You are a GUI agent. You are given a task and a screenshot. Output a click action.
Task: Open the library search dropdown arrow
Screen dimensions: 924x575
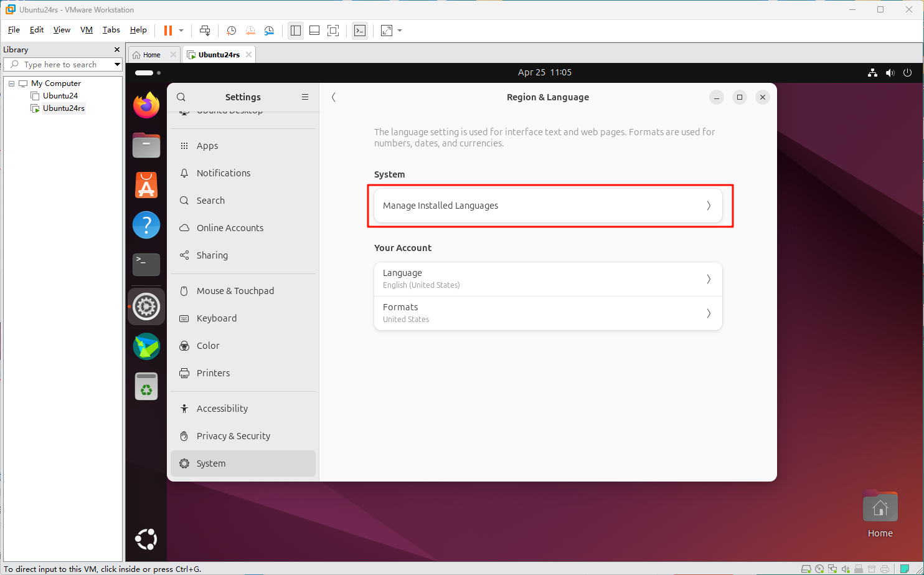[117, 65]
